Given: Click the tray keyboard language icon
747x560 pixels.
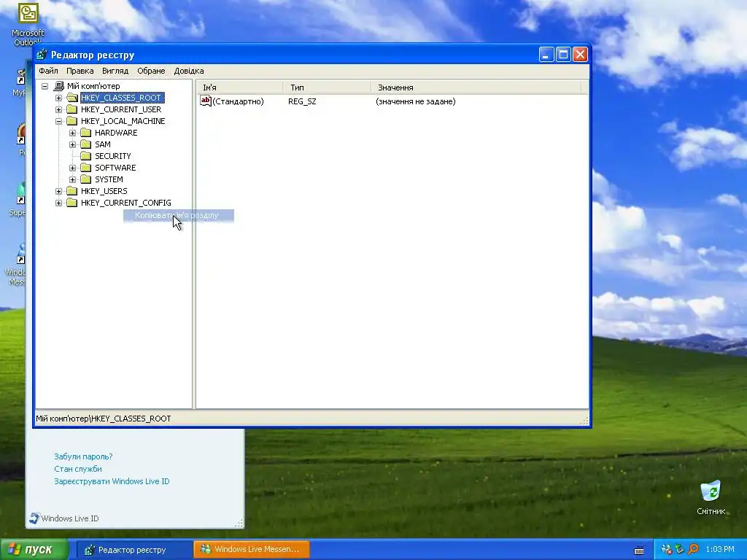Looking at the screenshot, I should [639, 550].
